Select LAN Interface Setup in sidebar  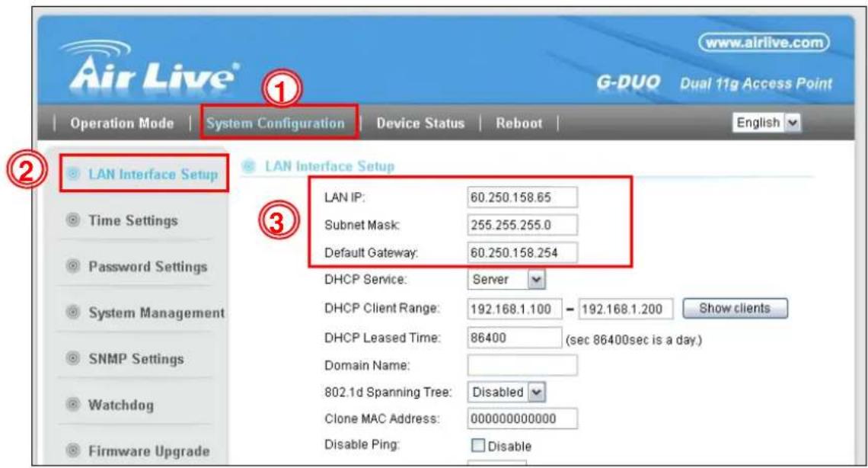153,174
